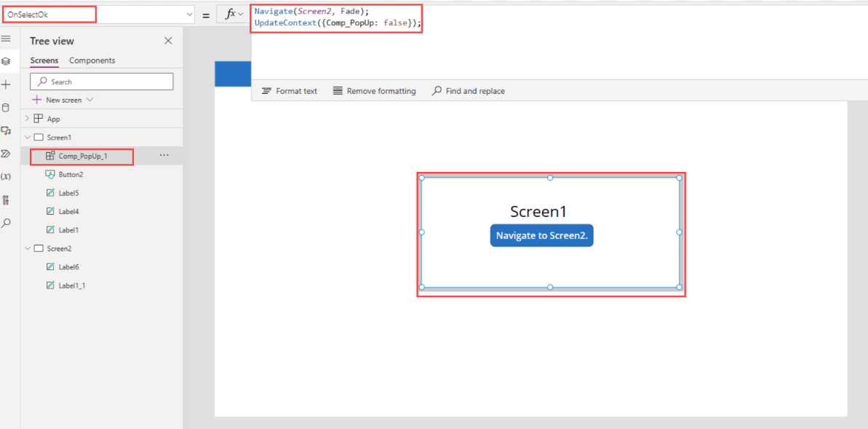Select the Screens tab in Tree view
Viewport: 868px width, 429px height.
point(44,60)
